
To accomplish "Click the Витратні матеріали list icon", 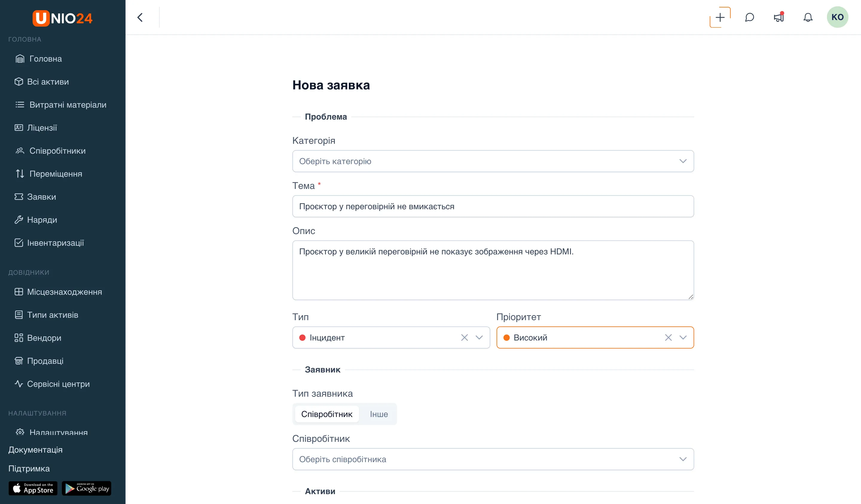I will (x=20, y=105).
